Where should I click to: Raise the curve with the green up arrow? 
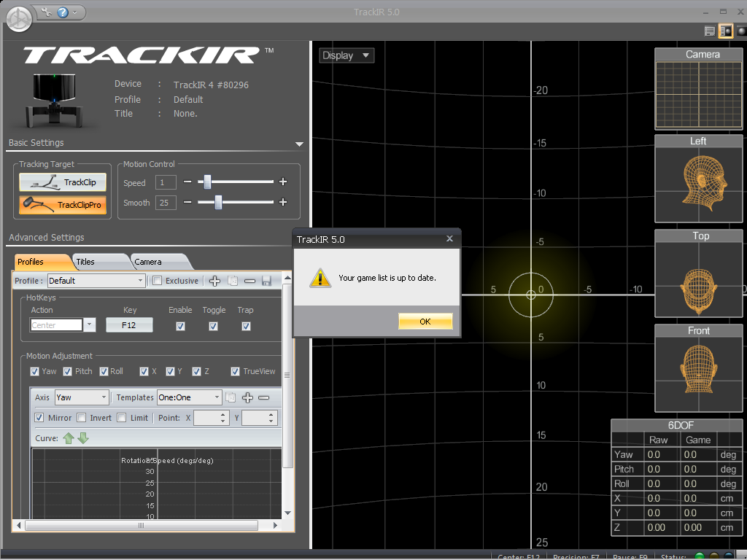[x=69, y=438]
